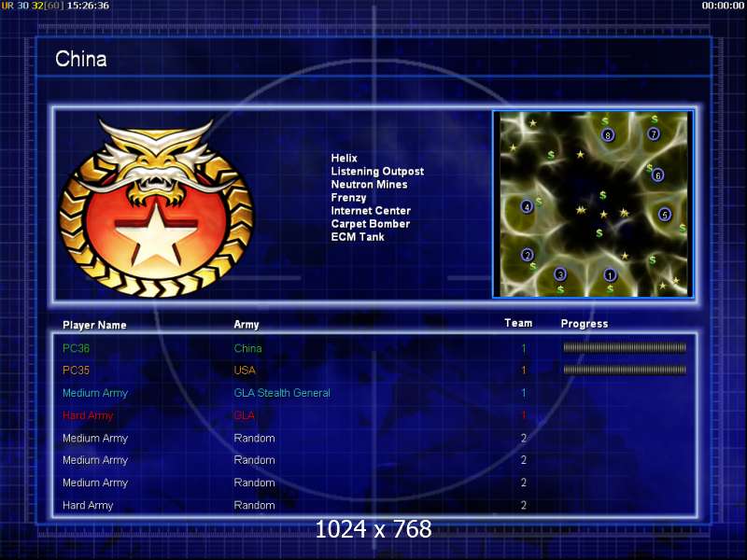Viewport: 747px width, 560px height.
Task: Click the 15:26:36 clock readout
Action: click(88, 6)
